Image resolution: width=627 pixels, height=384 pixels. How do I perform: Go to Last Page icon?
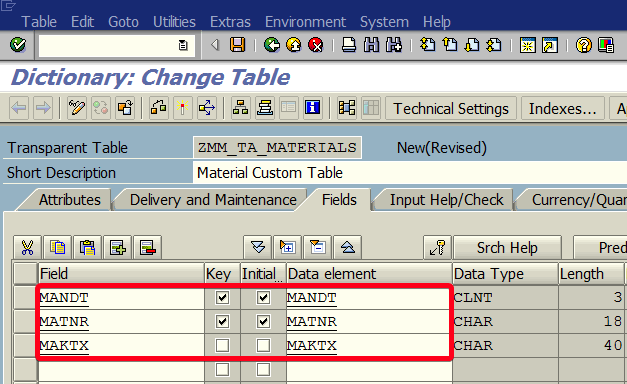(494, 45)
